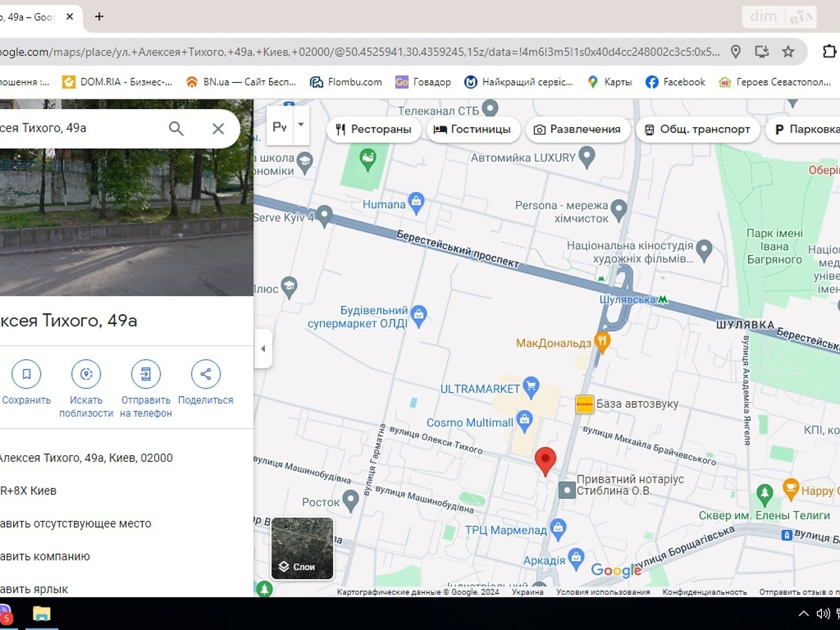Open the Слои layers thumbnail
The height and width of the screenshot is (630, 840).
[x=302, y=548]
